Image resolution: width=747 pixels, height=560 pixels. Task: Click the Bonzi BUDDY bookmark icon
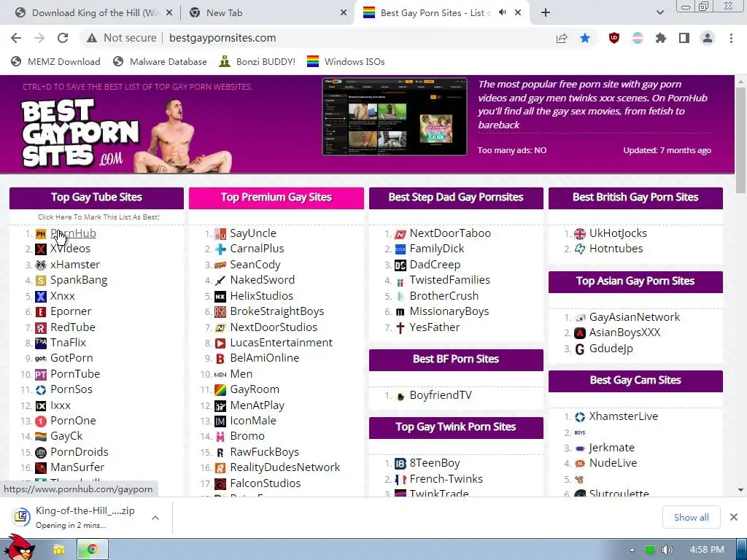(x=225, y=62)
